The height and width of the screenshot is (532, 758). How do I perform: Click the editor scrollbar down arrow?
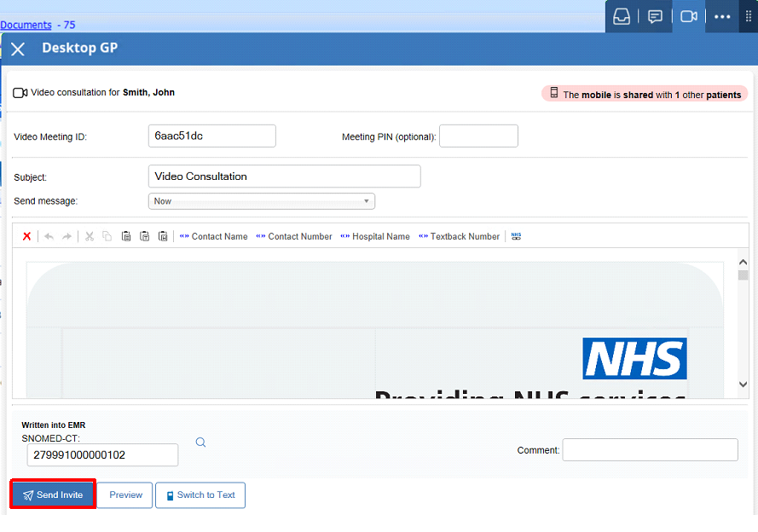coord(743,385)
